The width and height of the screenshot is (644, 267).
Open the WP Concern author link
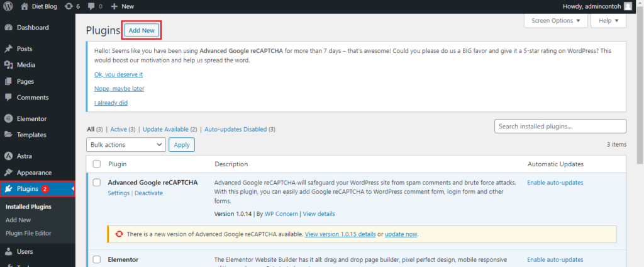281,214
